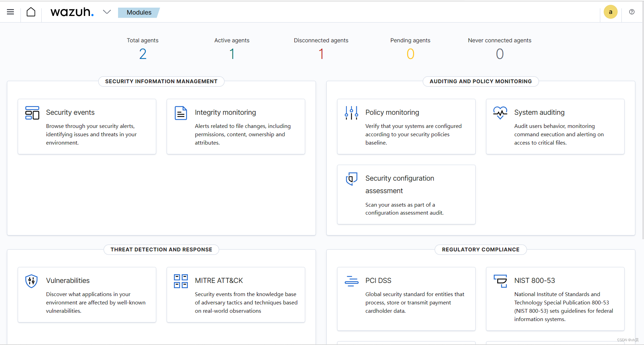
Task: Click the Disconnected agents label
Action: (x=321, y=40)
